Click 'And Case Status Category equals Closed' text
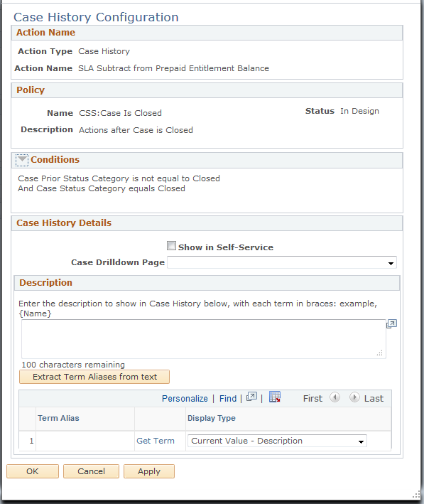This screenshot has width=424, height=504. (x=102, y=188)
